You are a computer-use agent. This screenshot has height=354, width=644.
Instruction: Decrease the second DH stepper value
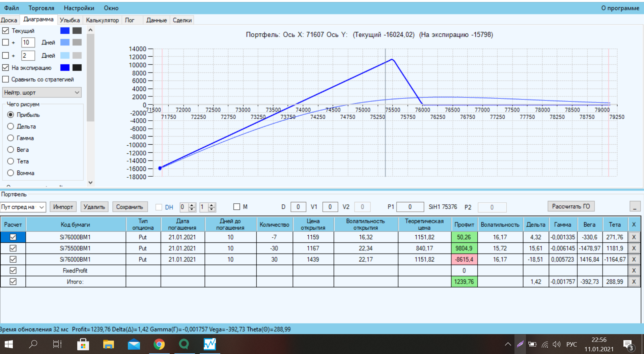(212, 209)
